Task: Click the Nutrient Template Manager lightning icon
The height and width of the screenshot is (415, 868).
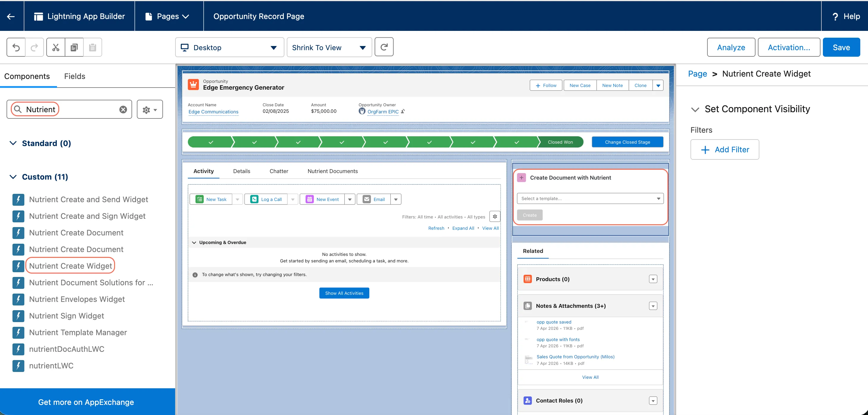Action: point(18,332)
